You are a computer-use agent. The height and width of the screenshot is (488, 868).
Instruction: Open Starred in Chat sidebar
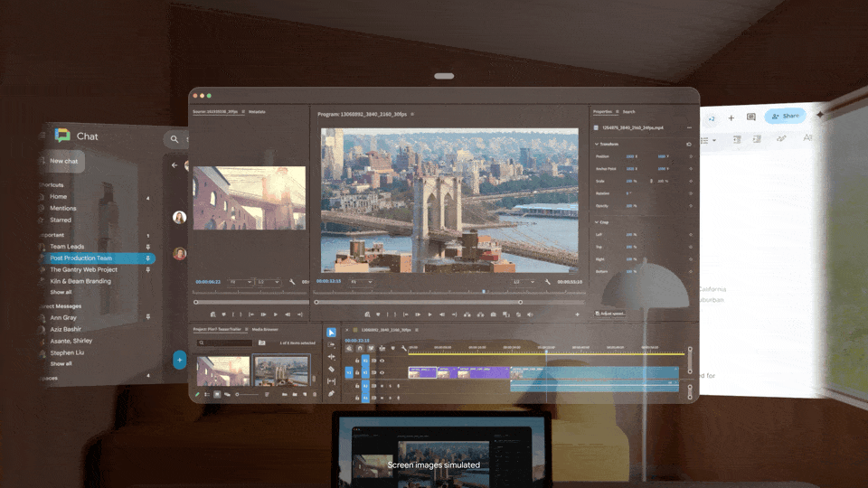pos(61,220)
